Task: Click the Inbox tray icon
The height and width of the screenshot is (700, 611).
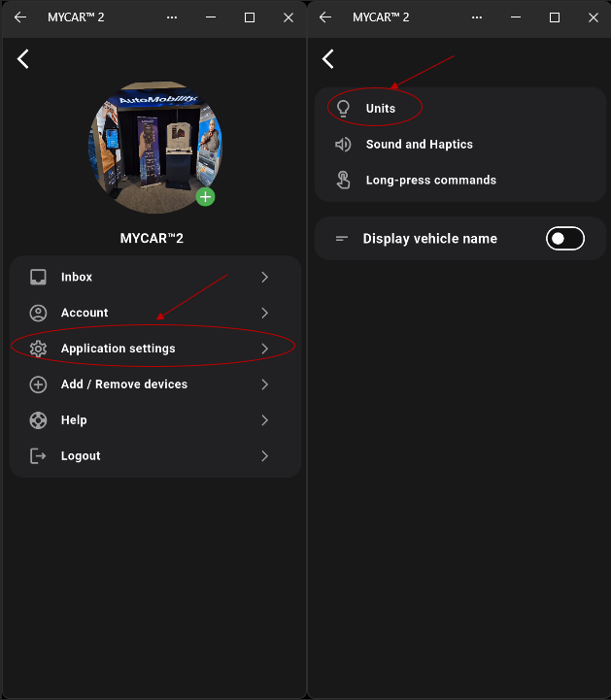Action: click(38, 277)
